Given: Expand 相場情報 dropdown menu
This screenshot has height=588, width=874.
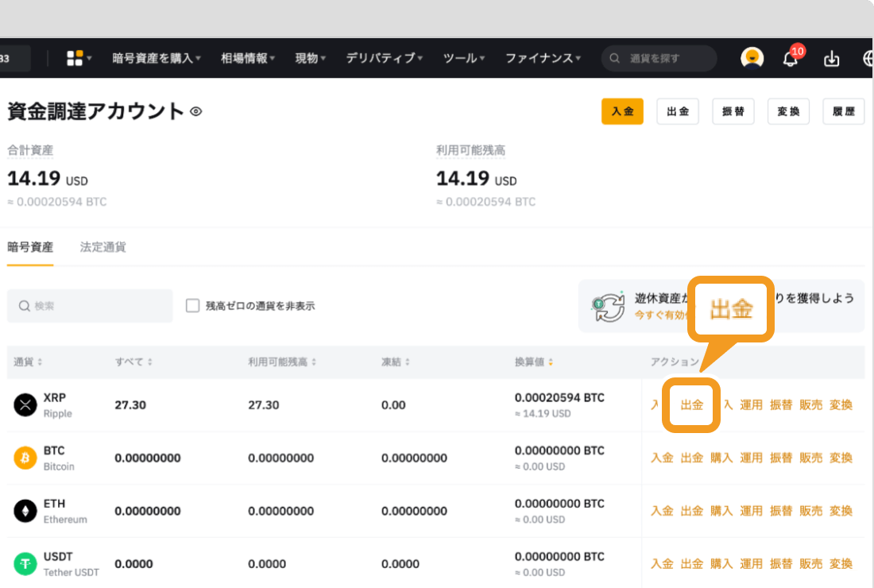Looking at the screenshot, I should pos(248,58).
